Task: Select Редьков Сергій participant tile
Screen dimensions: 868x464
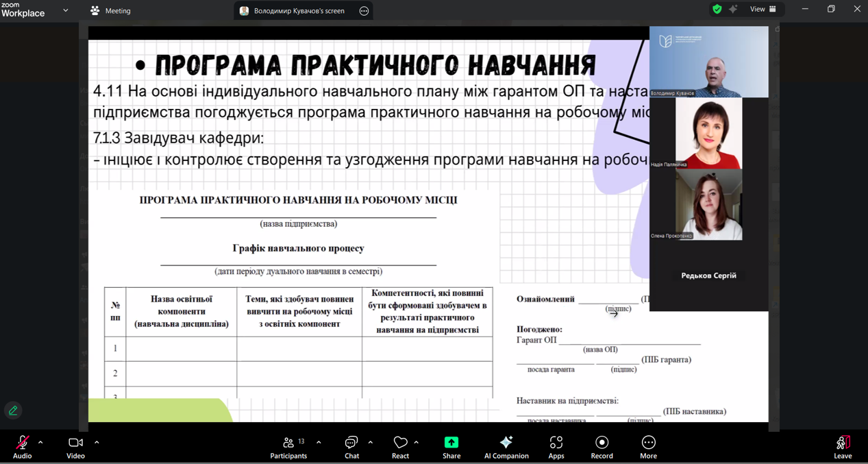Action: click(708, 276)
